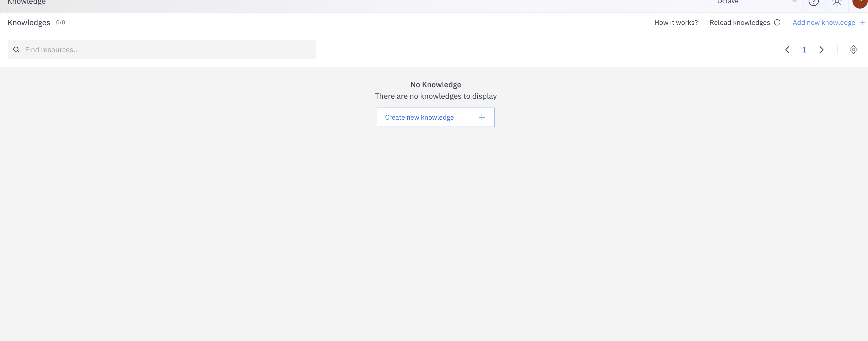Open the help question mark icon

pyautogui.click(x=814, y=3)
